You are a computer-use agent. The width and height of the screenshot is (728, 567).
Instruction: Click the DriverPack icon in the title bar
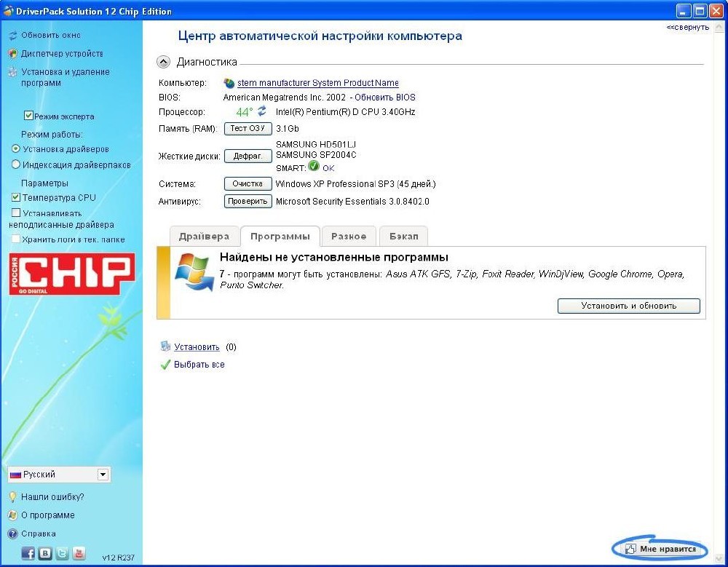point(8,11)
